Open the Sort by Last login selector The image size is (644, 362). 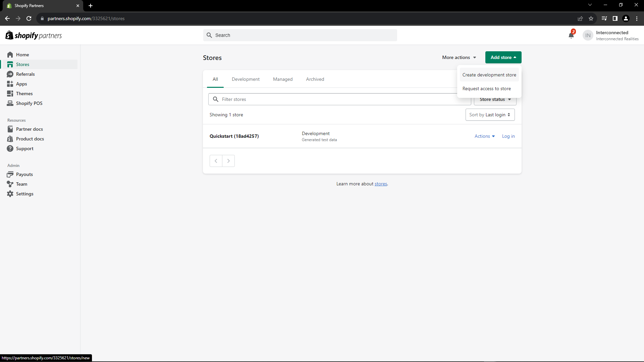point(490,115)
